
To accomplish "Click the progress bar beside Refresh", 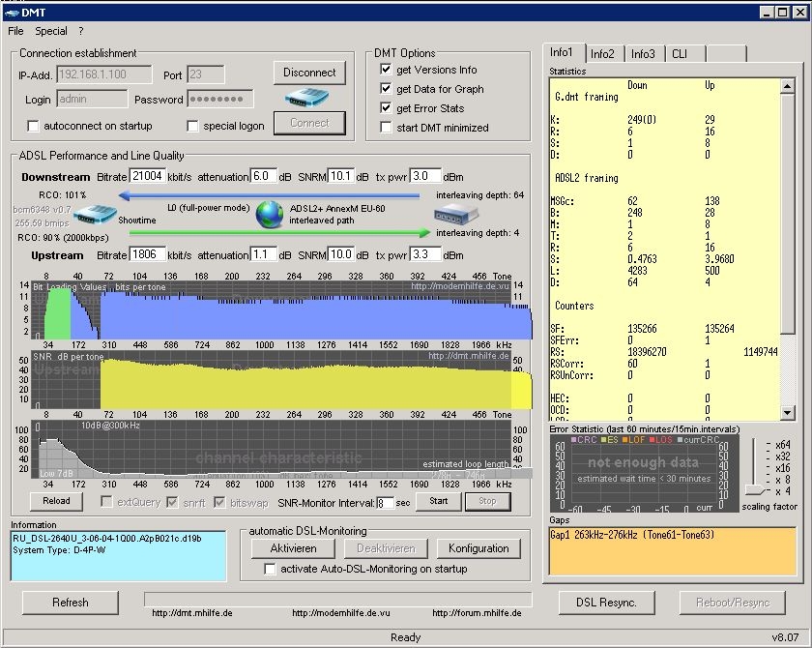I will point(337,600).
